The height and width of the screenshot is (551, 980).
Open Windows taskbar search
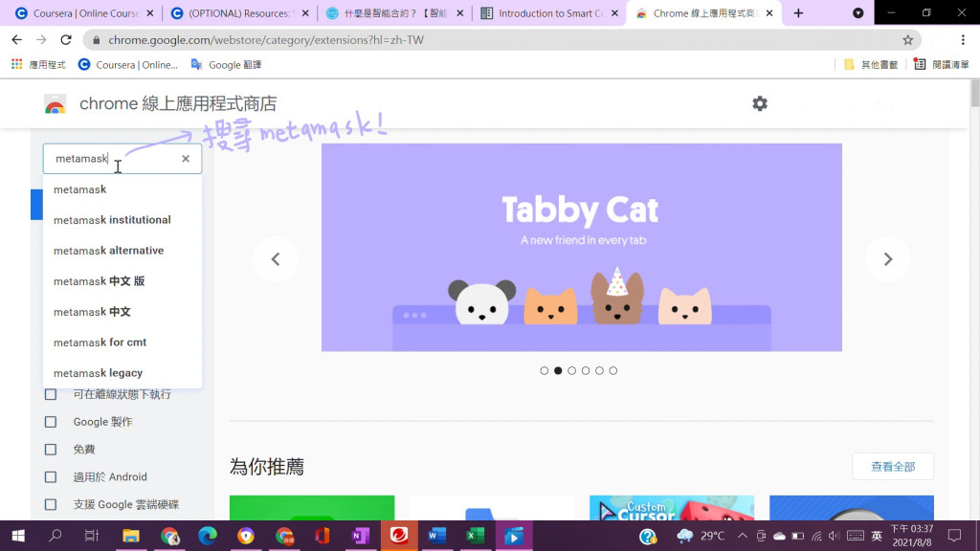[55, 536]
